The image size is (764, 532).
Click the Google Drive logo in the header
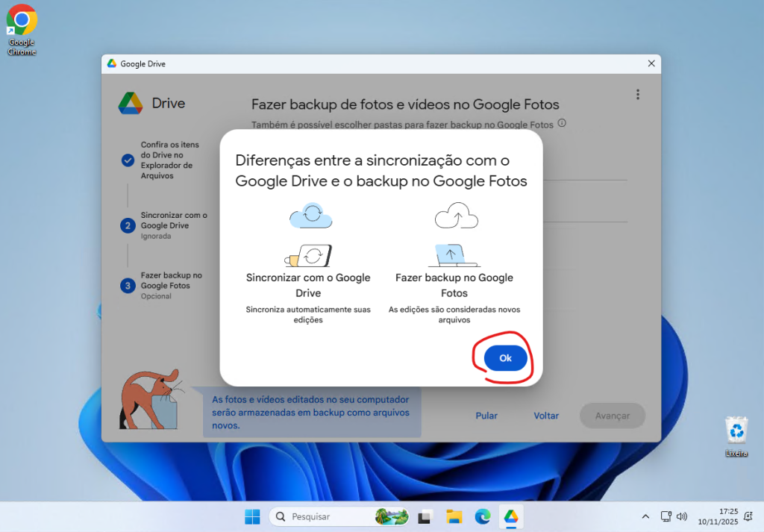[x=131, y=103]
